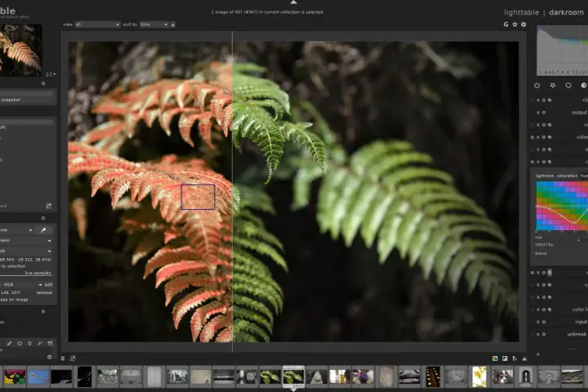Viewport: 588px width, 392px height.
Task: Toggle the unbreak module power switch
Action: pyautogui.click(x=532, y=334)
